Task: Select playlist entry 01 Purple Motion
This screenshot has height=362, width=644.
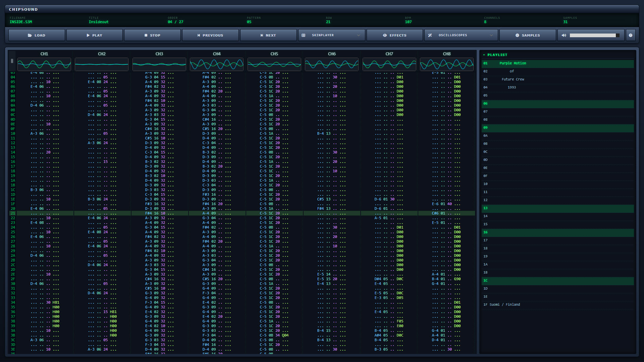Action: [x=558, y=63]
